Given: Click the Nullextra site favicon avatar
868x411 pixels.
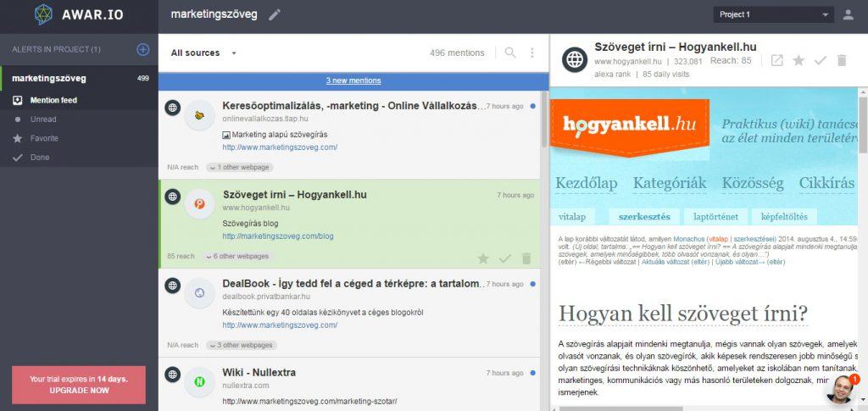Looking at the screenshot, I should (x=200, y=381).
